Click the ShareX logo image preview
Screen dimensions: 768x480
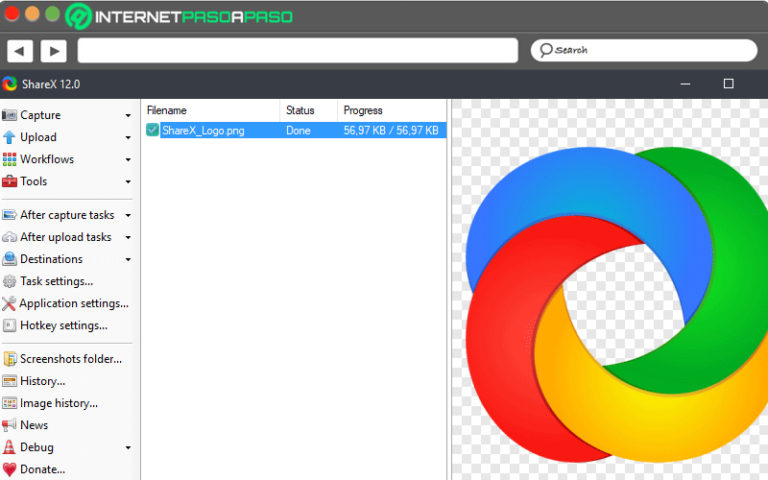click(617, 304)
